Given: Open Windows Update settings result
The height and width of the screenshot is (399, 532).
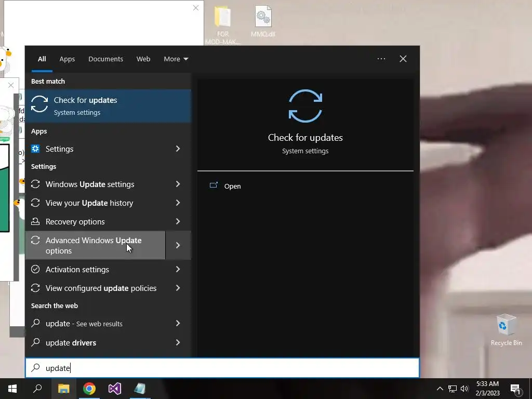Looking at the screenshot, I should (x=96, y=184).
